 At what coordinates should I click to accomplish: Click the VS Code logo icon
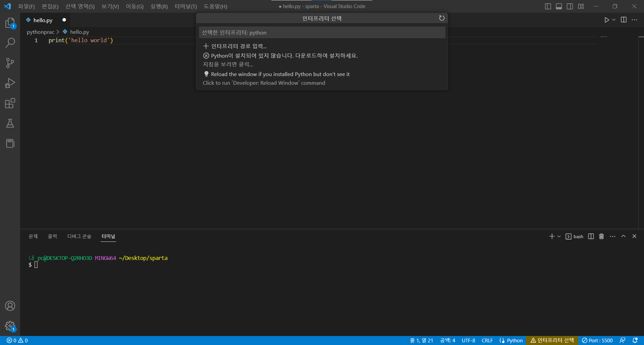(x=7, y=6)
